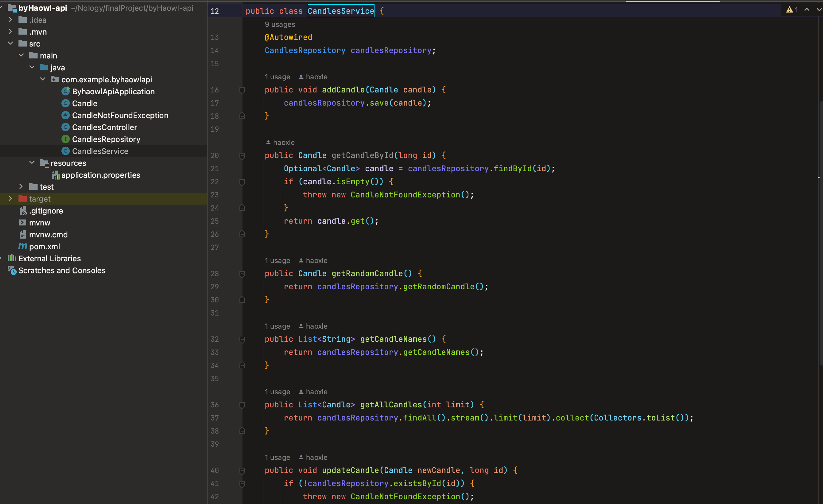823x504 pixels.
Task: Click the application.properties file icon
Action: click(55, 175)
